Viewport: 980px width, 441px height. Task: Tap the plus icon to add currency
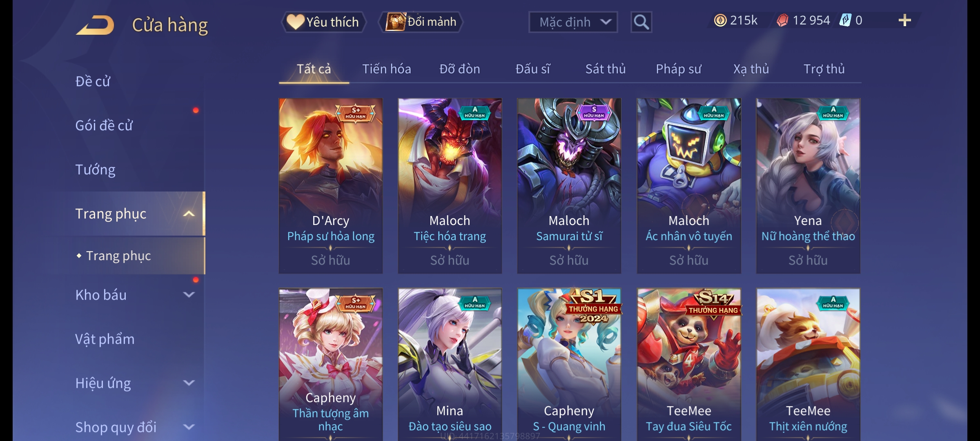[905, 20]
